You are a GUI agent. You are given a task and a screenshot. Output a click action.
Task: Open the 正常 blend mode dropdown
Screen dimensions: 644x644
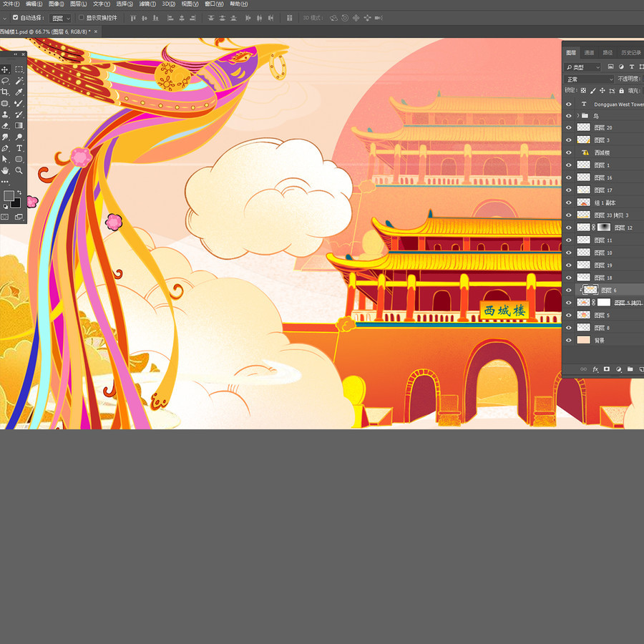(590, 79)
